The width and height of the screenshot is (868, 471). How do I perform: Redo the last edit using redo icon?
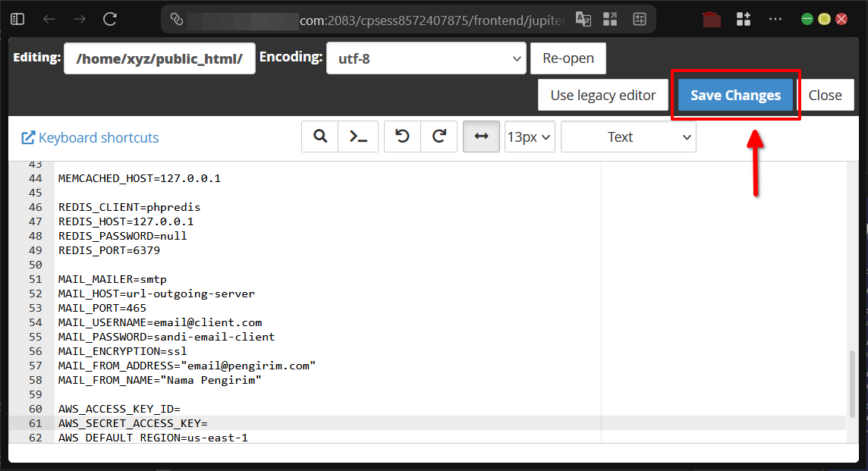439,137
